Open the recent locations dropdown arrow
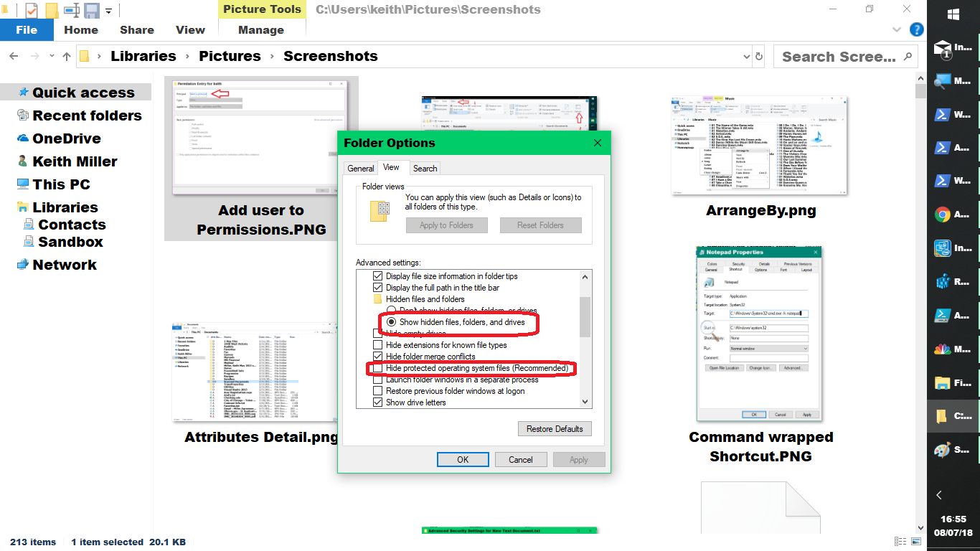 click(x=52, y=56)
